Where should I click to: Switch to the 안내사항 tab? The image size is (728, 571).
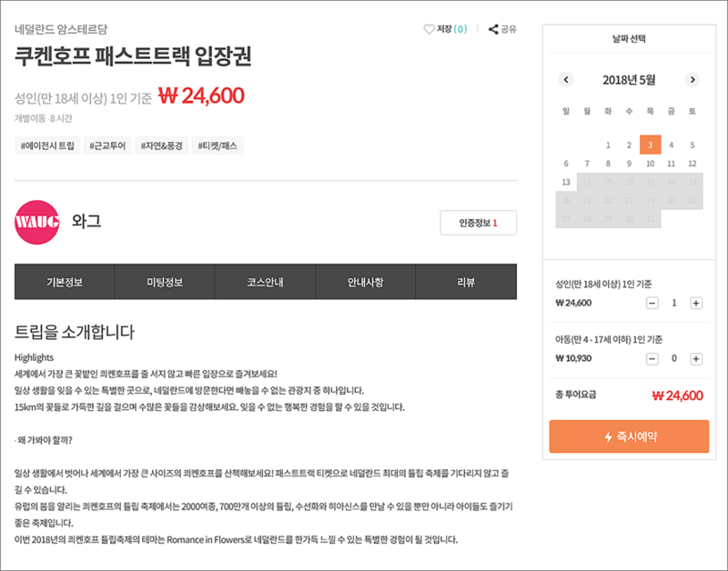(x=366, y=282)
